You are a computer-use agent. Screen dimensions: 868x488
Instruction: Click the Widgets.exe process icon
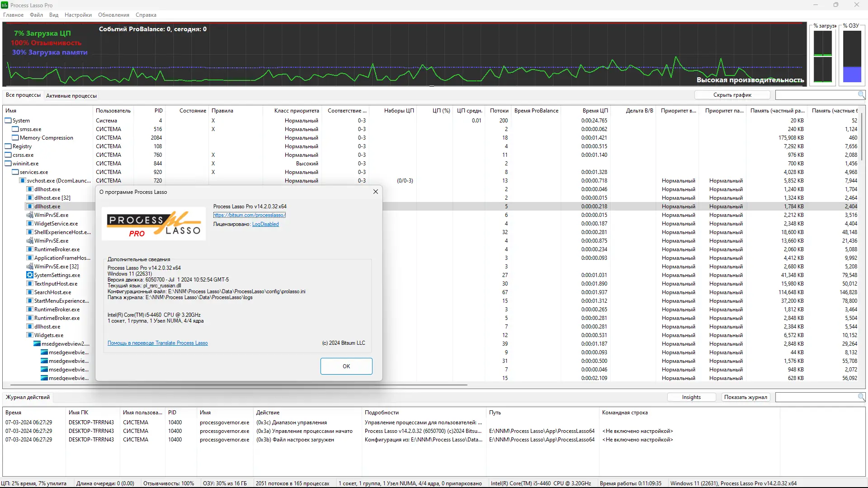click(x=30, y=335)
